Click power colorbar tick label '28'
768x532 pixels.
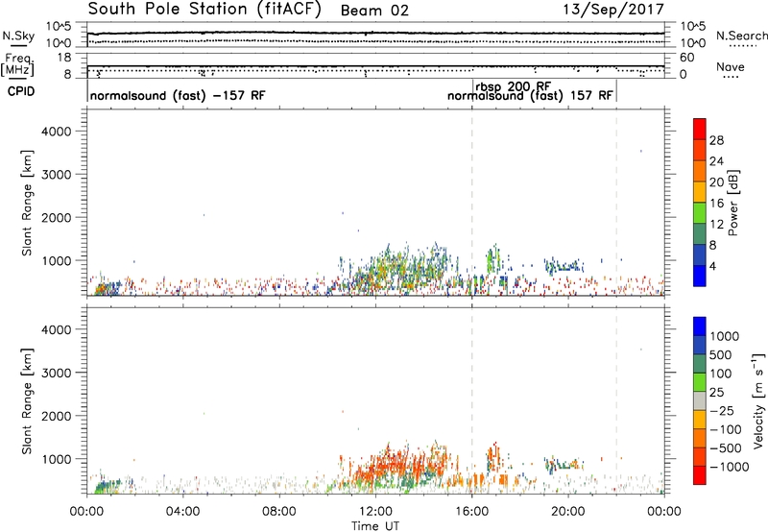click(x=716, y=140)
